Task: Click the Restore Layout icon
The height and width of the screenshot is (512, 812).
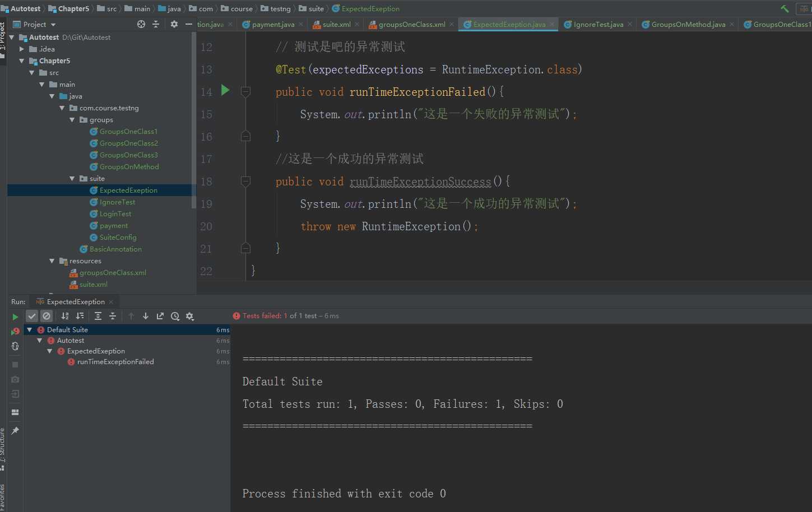Action: tap(15, 412)
